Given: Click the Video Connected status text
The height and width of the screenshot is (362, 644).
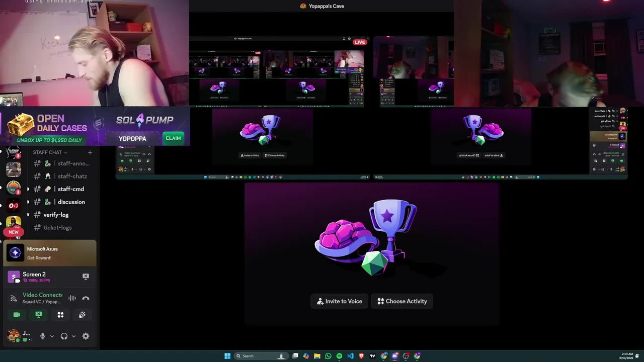Looking at the screenshot, I should coord(42,295).
